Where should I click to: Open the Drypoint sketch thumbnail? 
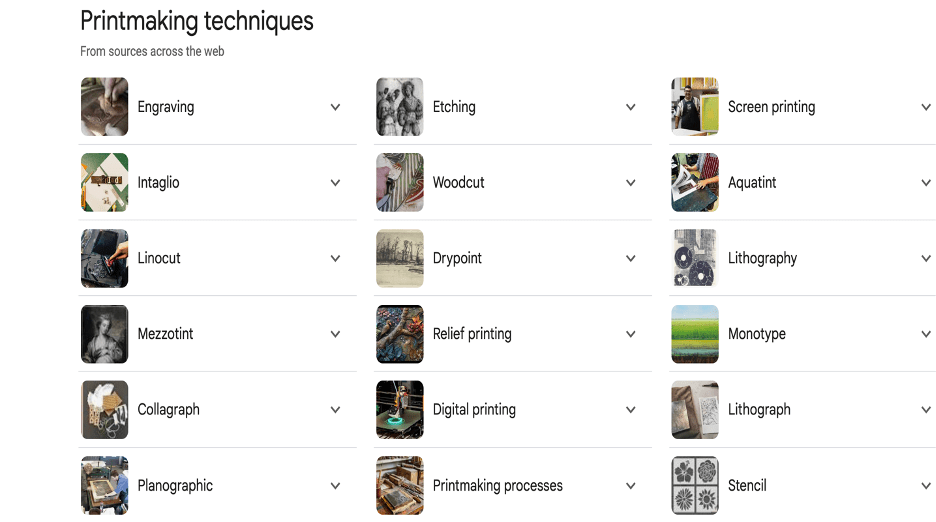click(x=400, y=258)
